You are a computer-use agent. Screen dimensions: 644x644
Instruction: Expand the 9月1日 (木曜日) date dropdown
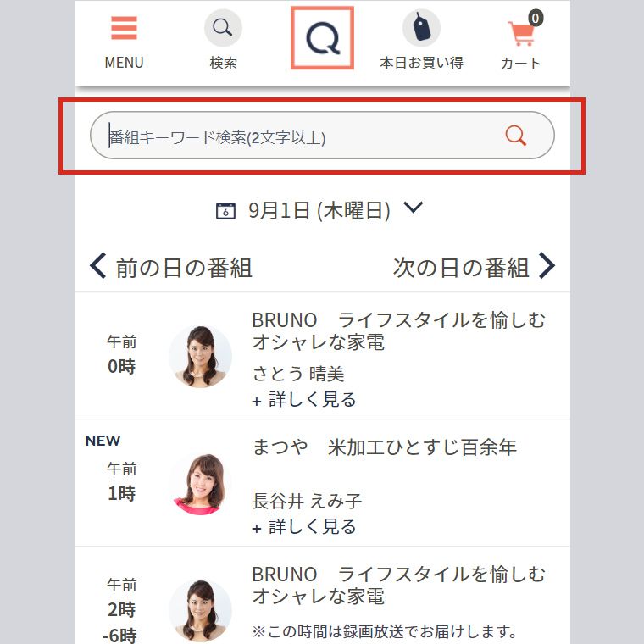tap(413, 208)
